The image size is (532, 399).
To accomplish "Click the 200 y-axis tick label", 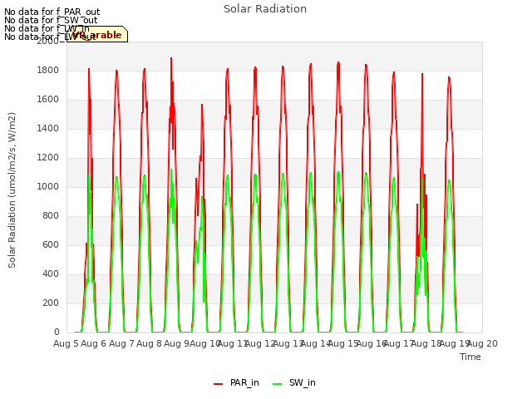I will 51,303.
